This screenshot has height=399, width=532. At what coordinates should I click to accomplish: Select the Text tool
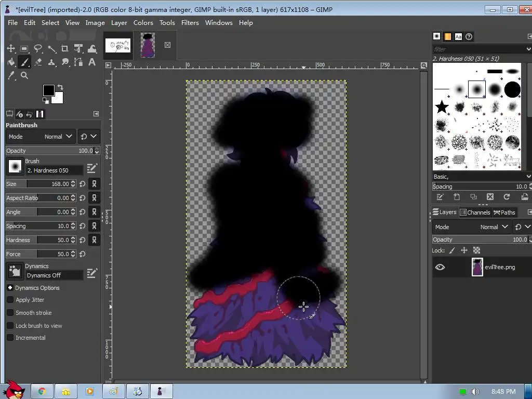(x=92, y=62)
